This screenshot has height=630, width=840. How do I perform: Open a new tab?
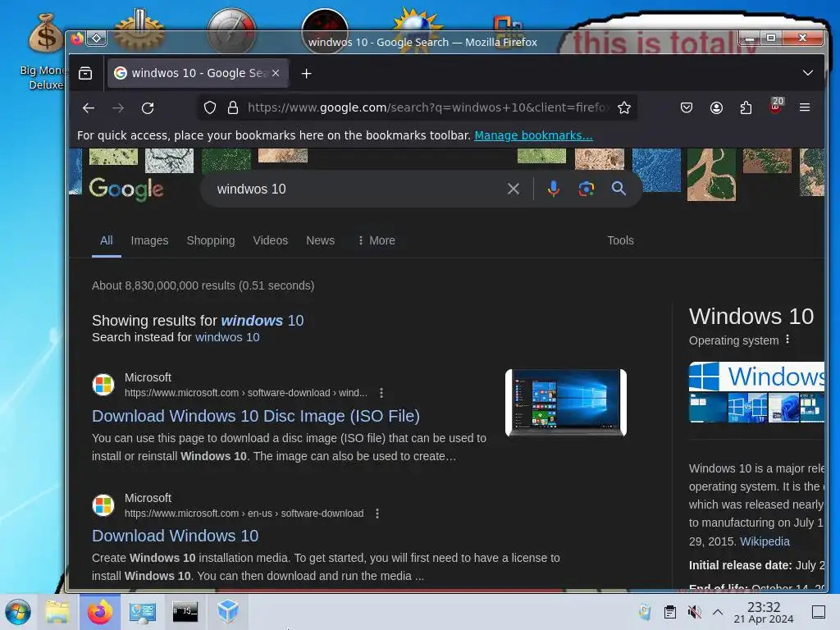pyautogui.click(x=307, y=73)
